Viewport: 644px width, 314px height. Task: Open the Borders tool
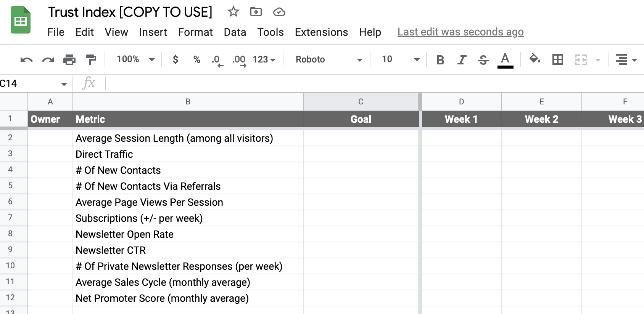click(557, 59)
